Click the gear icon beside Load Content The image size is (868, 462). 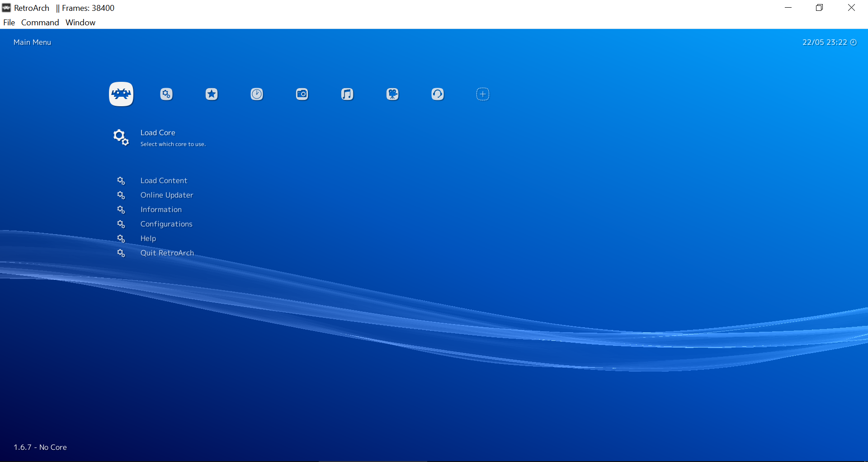(x=121, y=181)
